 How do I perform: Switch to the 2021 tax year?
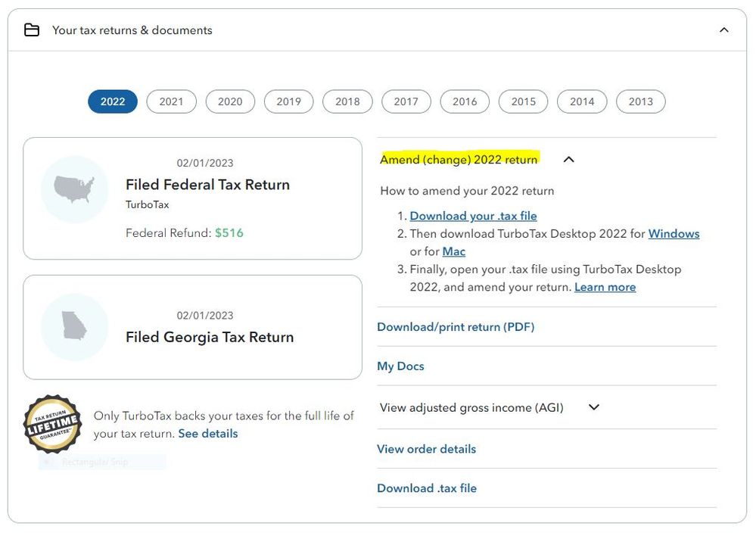pyautogui.click(x=171, y=101)
